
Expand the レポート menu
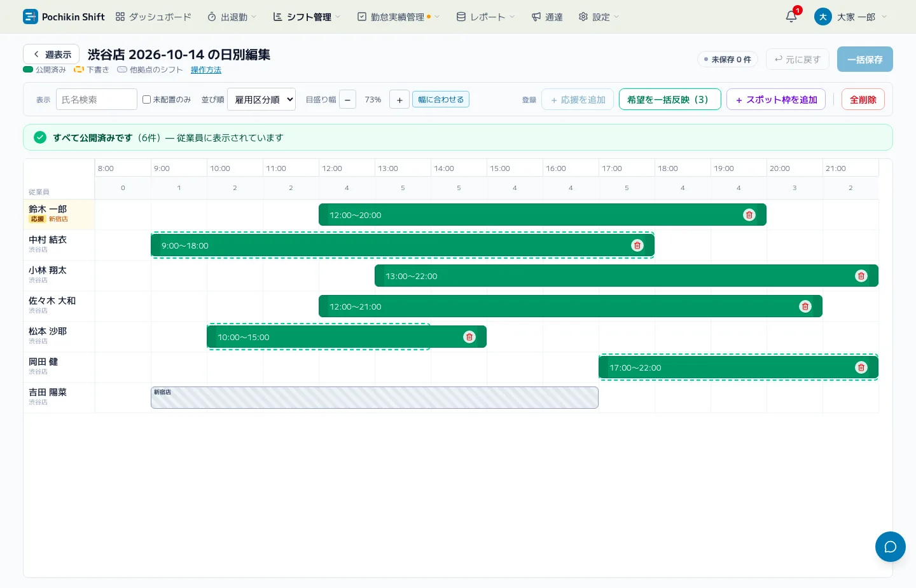coord(486,17)
